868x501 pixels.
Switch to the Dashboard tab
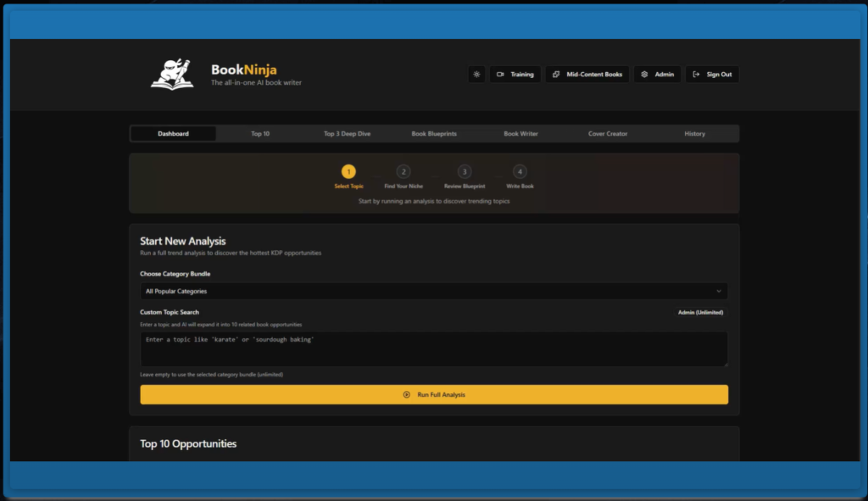pyautogui.click(x=173, y=134)
